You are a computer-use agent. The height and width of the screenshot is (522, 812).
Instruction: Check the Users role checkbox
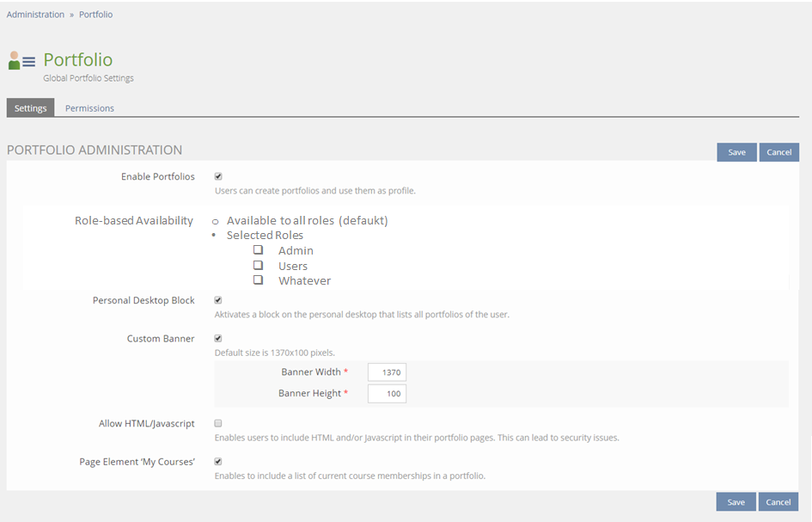point(258,266)
